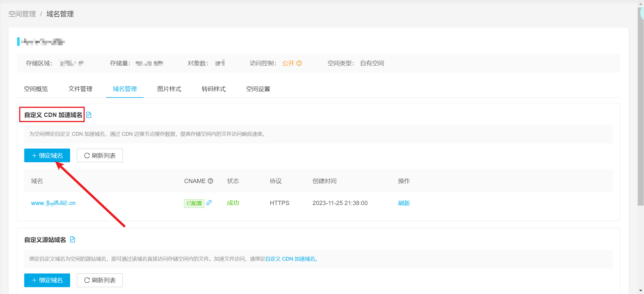This screenshot has height=294, width=644.
Task: Click the HTTPS protocol cell
Action: click(x=280, y=203)
